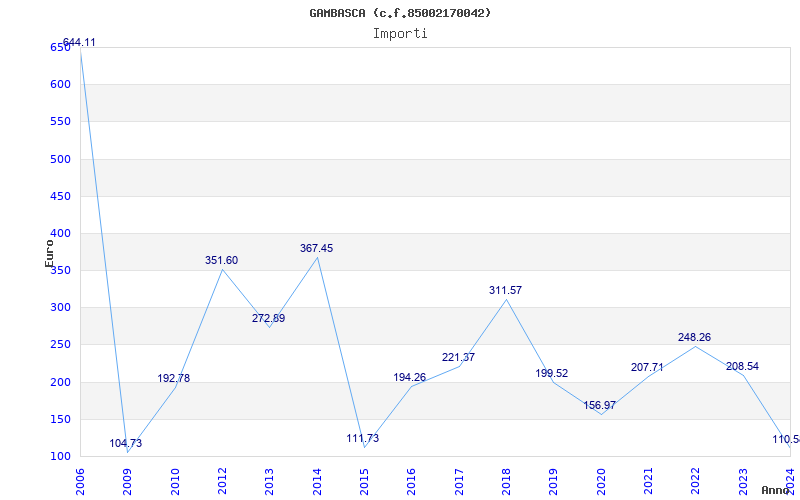The image size is (800, 500).
Task: Select the 367.45 peak label
Action: (x=316, y=248)
